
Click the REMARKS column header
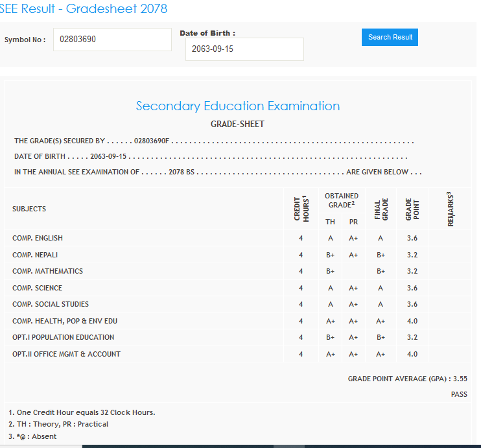click(450, 209)
